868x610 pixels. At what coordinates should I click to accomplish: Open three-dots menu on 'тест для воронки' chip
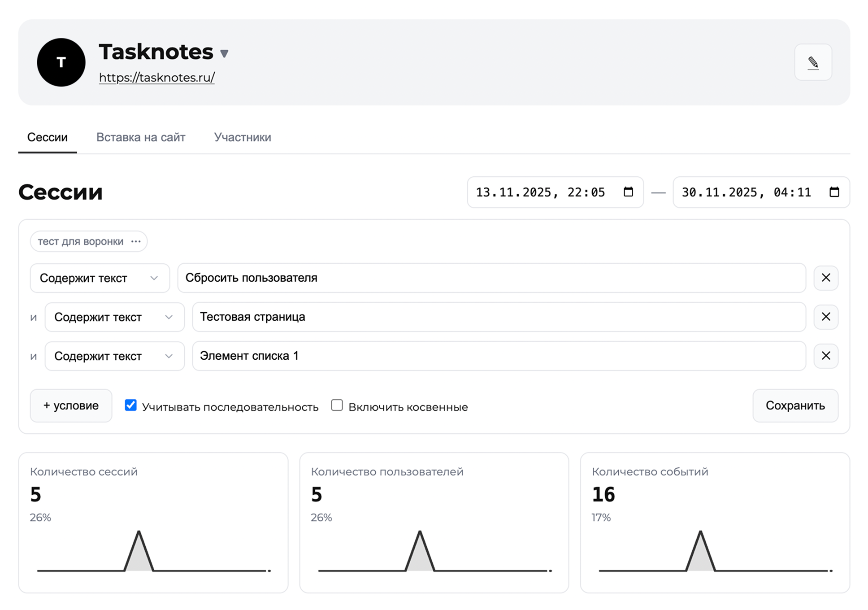pos(136,241)
